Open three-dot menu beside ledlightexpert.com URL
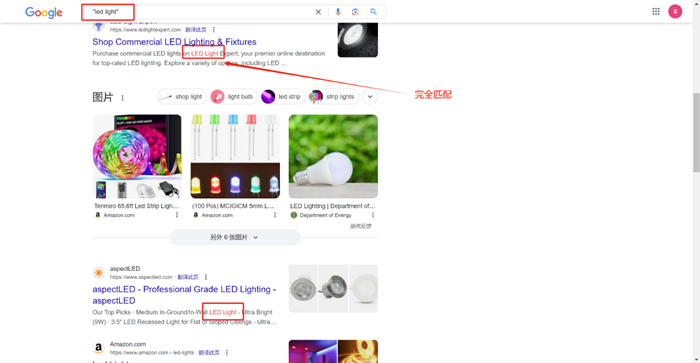The image size is (700, 363). tap(214, 30)
